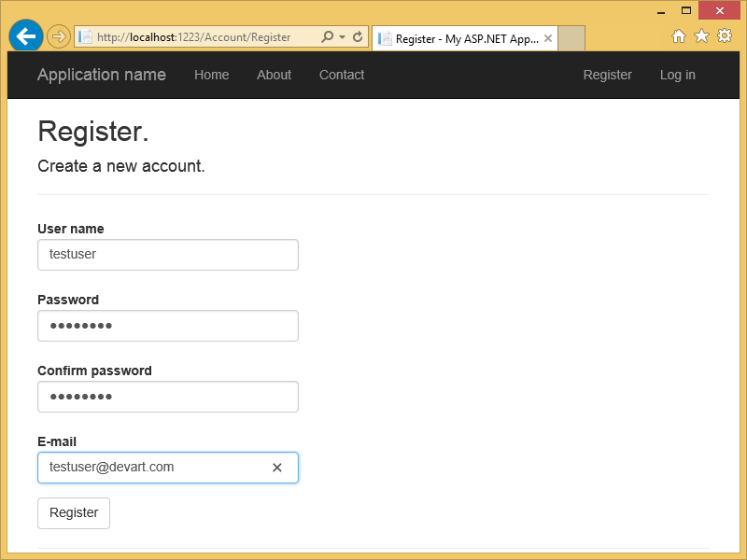Open Favorites with the star icon
The image size is (747, 560).
[x=701, y=36]
